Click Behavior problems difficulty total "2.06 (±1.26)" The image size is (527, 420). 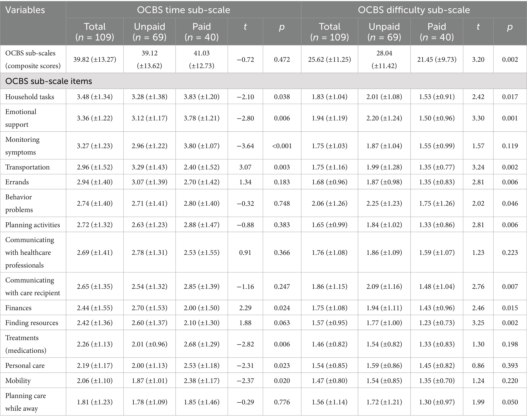[x=330, y=203]
